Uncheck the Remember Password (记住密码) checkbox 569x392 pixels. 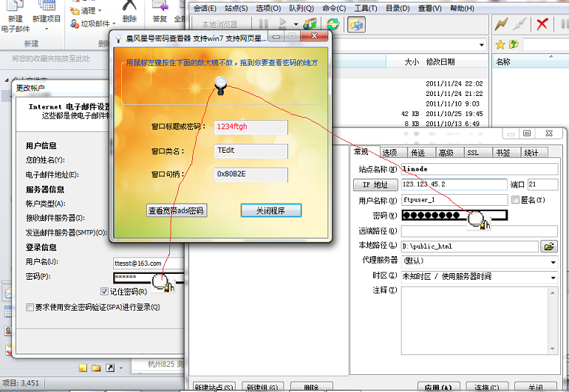pyautogui.click(x=104, y=292)
